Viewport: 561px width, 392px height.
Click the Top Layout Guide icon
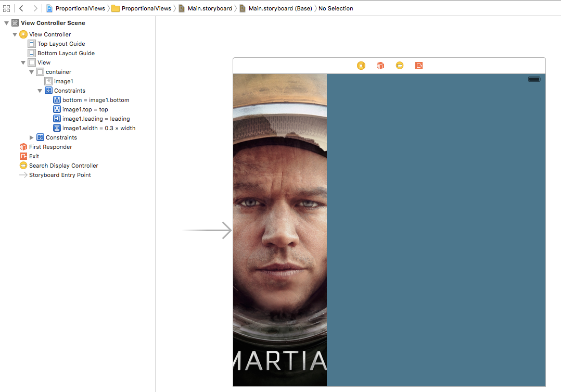tap(32, 44)
